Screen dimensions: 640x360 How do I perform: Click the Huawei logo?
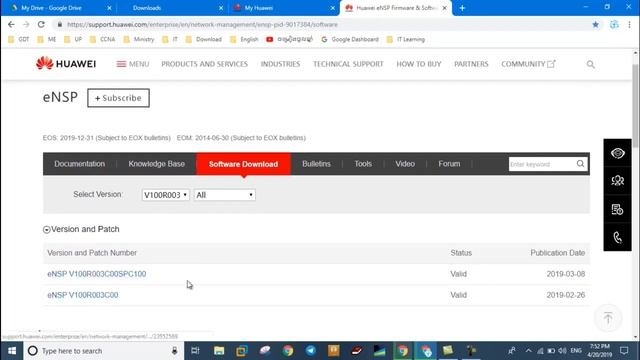pos(66,64)
